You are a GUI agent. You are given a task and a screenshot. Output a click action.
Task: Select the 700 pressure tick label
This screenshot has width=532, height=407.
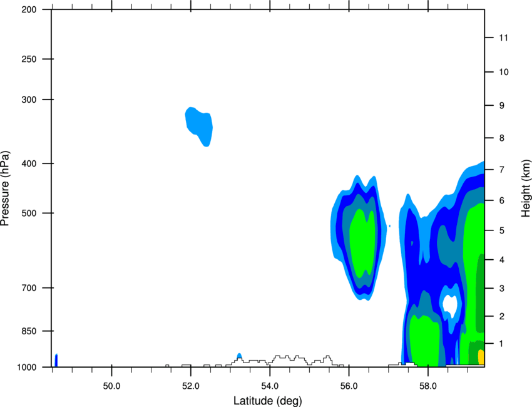29,288
